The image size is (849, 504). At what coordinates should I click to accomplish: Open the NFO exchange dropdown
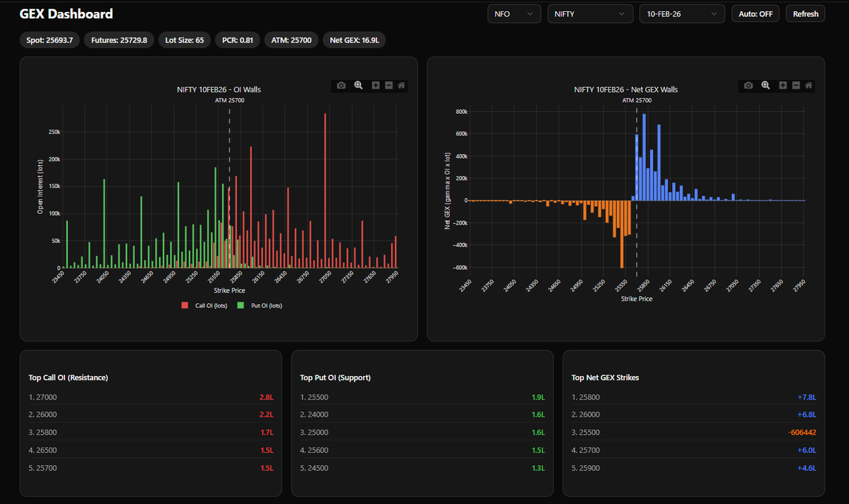(x=514, y=13)
